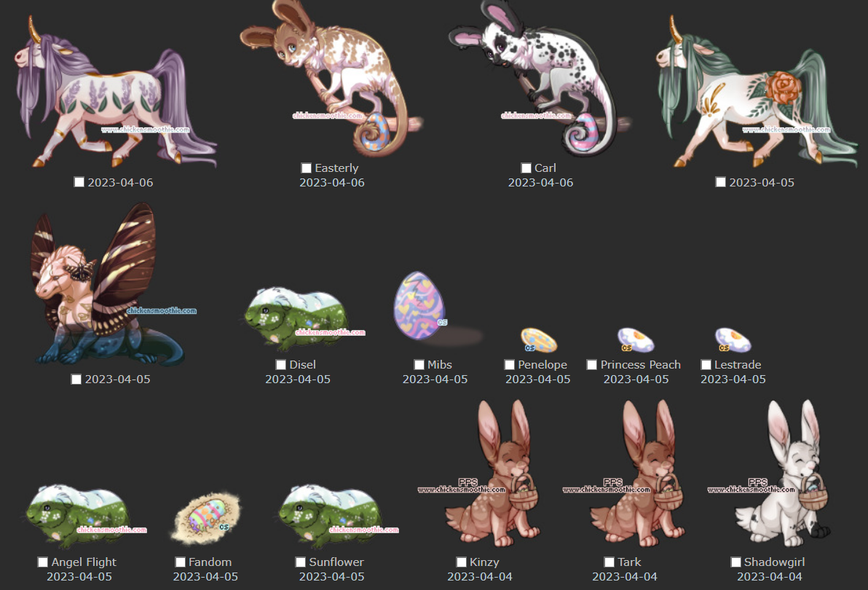Image resolution: width=868 pixels, height=590 pixels.
Task: Click the 2023-04-06 date under Easterly
Action: tap(332, 182)
